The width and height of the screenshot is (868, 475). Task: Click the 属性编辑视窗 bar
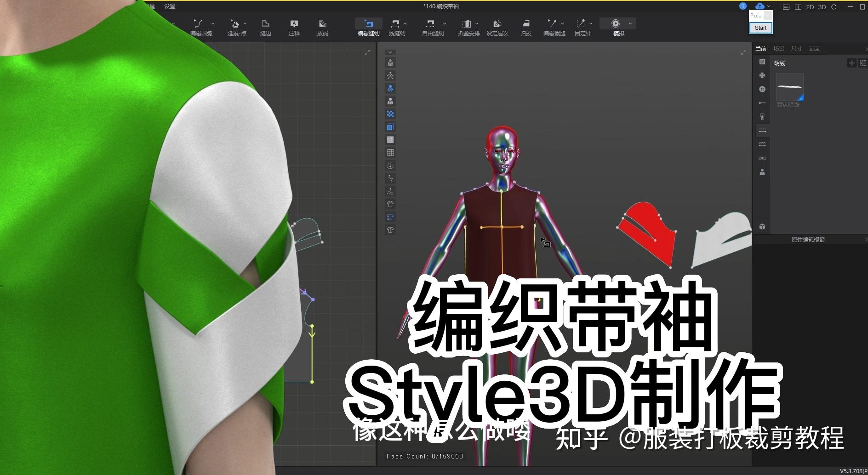tap(808, 239)
